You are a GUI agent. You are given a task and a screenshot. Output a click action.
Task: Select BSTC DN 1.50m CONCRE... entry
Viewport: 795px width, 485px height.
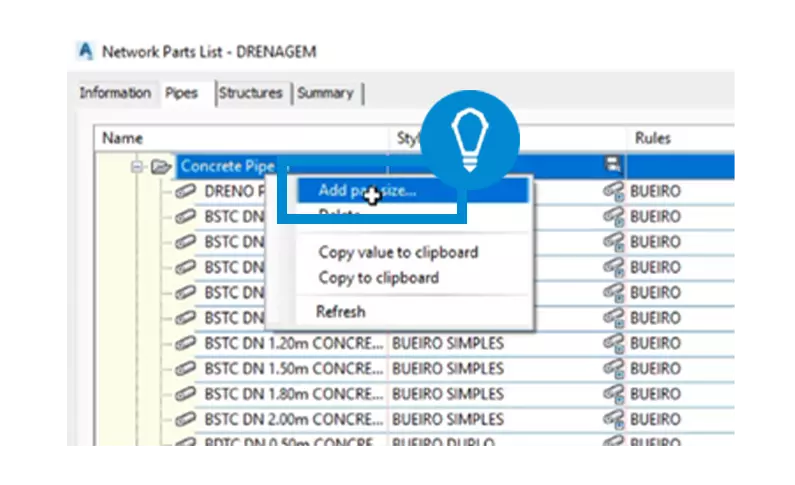point(294,368)
